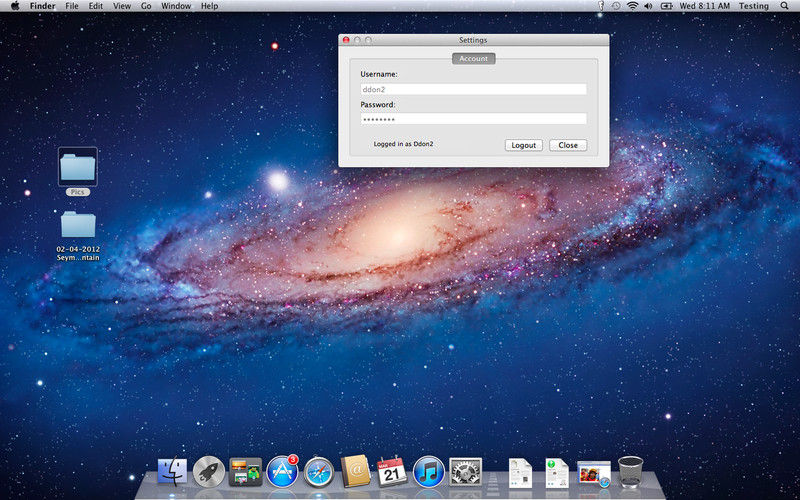Click the App Store notification badge
800x500 pixels.
coord(292,460)
